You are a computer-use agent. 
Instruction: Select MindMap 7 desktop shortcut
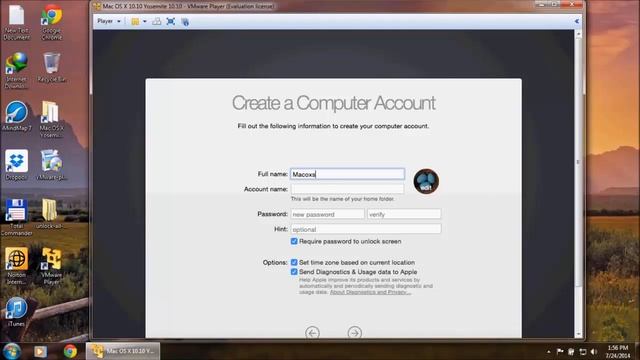point(16,117)
